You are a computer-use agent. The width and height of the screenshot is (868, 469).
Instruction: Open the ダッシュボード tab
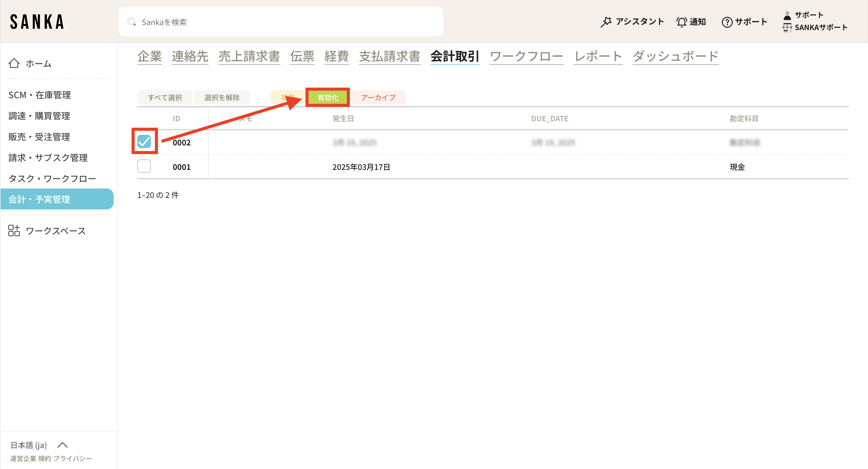675,56
